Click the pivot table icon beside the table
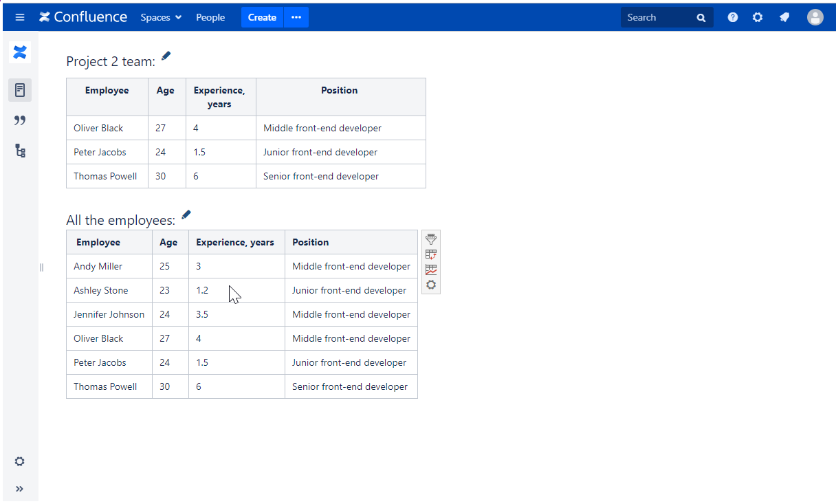Viewport: 836px width, 504px height. [x=431, y=254]
